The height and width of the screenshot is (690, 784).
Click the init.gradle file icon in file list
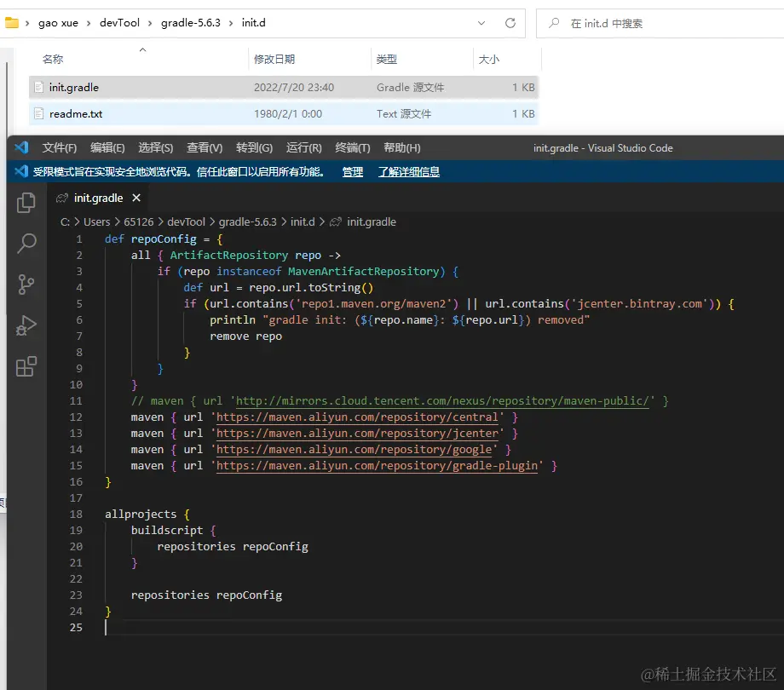pyautogui.click(x=39, y=88)
